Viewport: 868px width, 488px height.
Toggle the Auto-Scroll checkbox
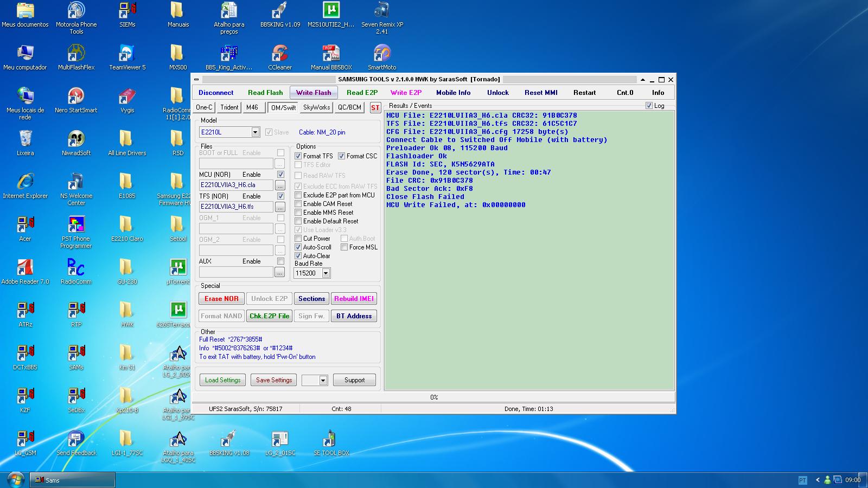(298, 247)
